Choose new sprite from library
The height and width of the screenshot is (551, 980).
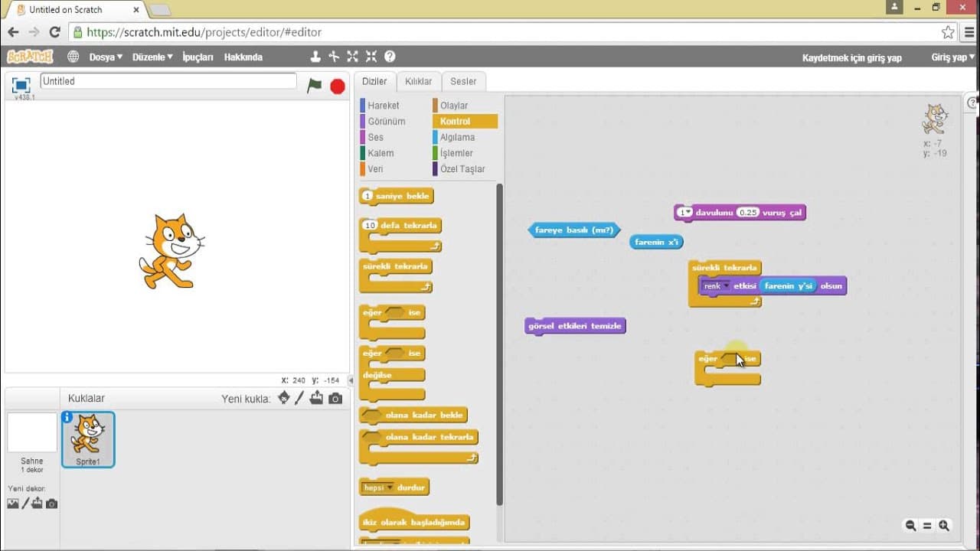[284, 398]
